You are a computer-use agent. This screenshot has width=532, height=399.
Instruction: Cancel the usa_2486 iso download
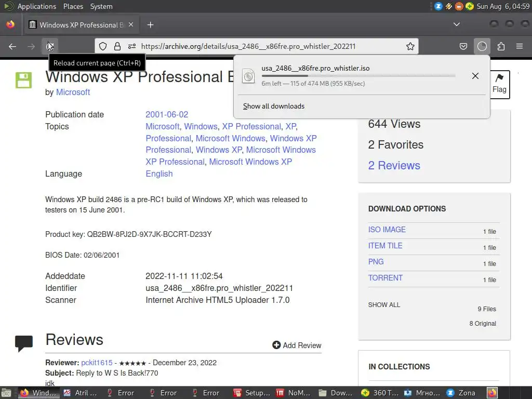pos(475,76)
